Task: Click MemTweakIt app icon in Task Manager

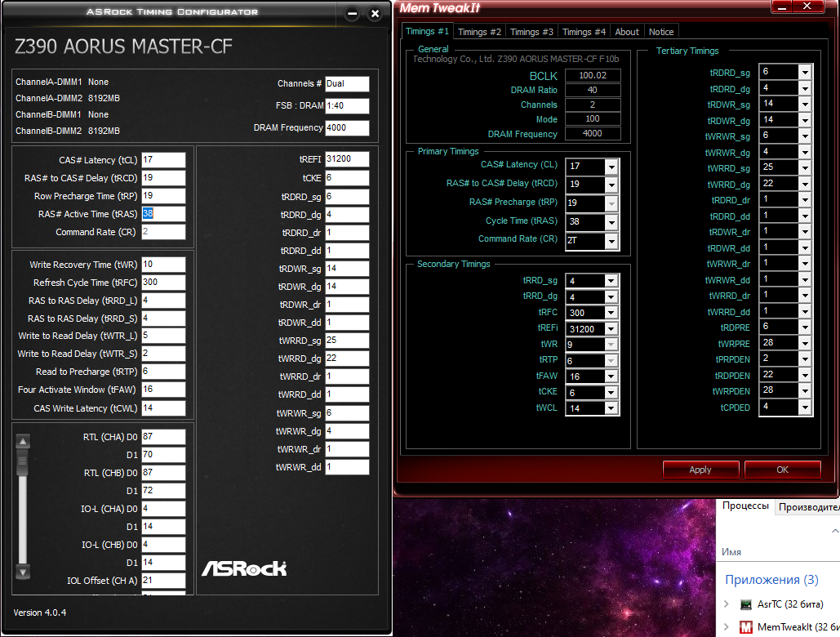Action: coord(746,627)
